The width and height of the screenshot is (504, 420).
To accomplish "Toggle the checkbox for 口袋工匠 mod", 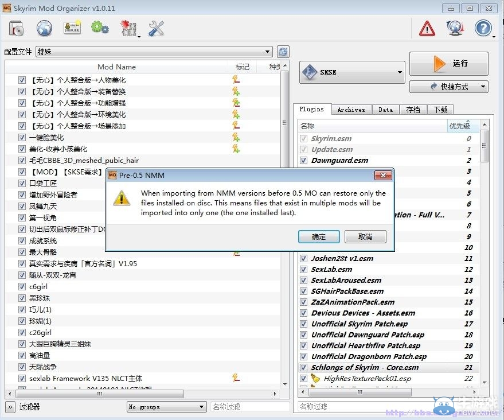I will tap(22, 183).
